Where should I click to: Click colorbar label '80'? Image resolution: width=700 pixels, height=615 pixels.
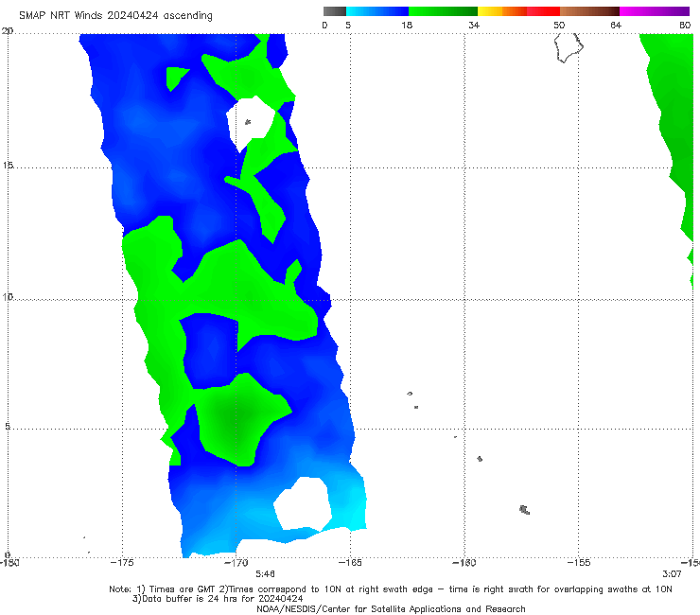click(685, 26)
